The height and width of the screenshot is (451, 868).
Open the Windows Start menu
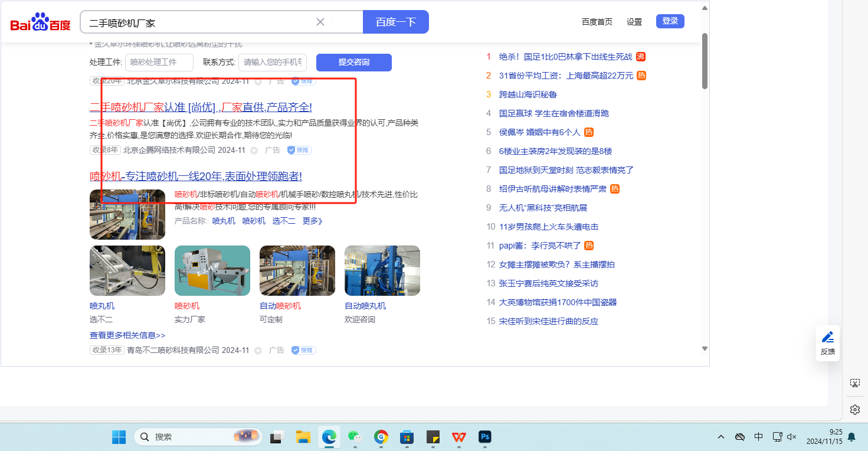coord(119,437)
